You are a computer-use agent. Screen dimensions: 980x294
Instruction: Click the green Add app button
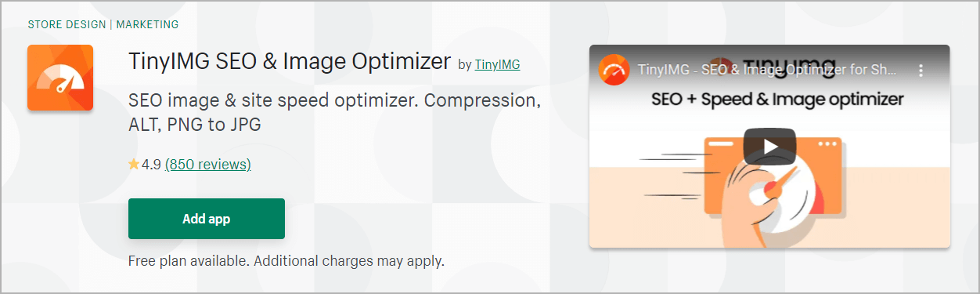coord(207,219)
